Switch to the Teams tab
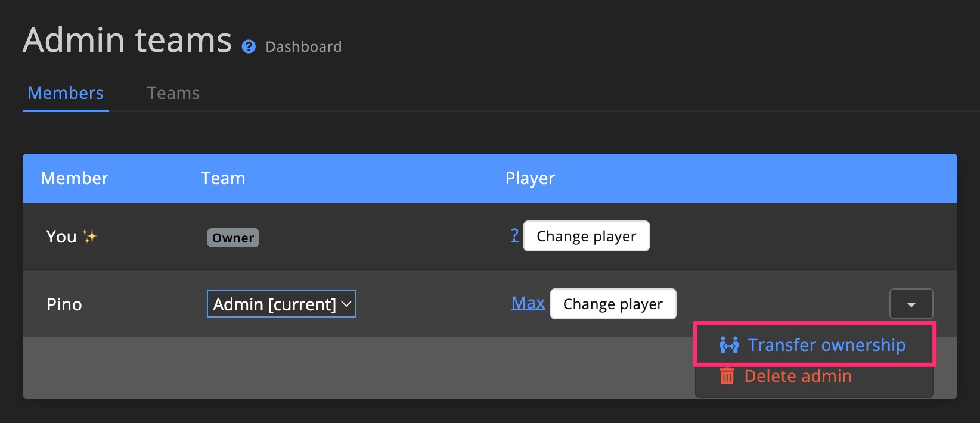Image resolution: width=980 pixels, height=423 pixels. (173, 93)
